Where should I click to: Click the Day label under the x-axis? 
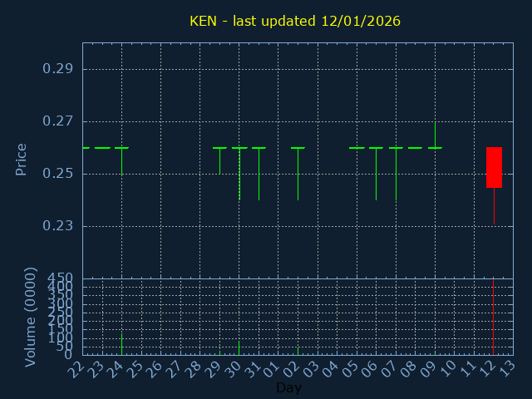(288, 387)
